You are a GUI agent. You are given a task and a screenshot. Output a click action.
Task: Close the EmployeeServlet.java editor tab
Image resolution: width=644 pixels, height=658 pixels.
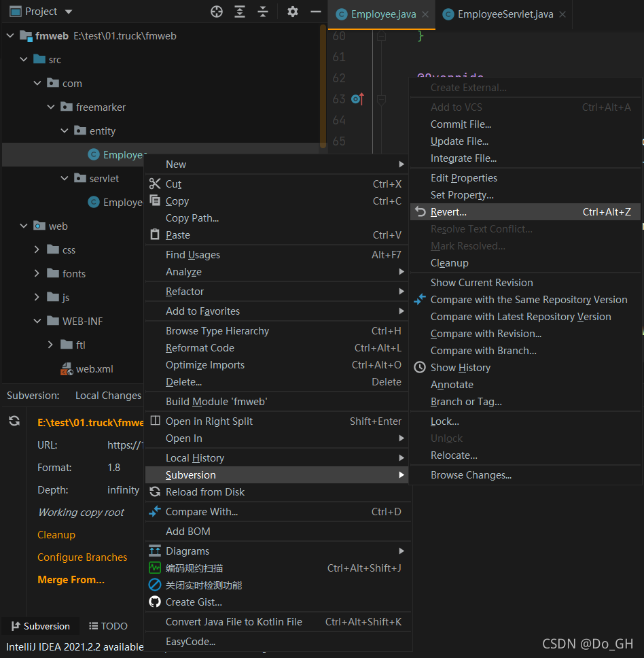(562, 14)
